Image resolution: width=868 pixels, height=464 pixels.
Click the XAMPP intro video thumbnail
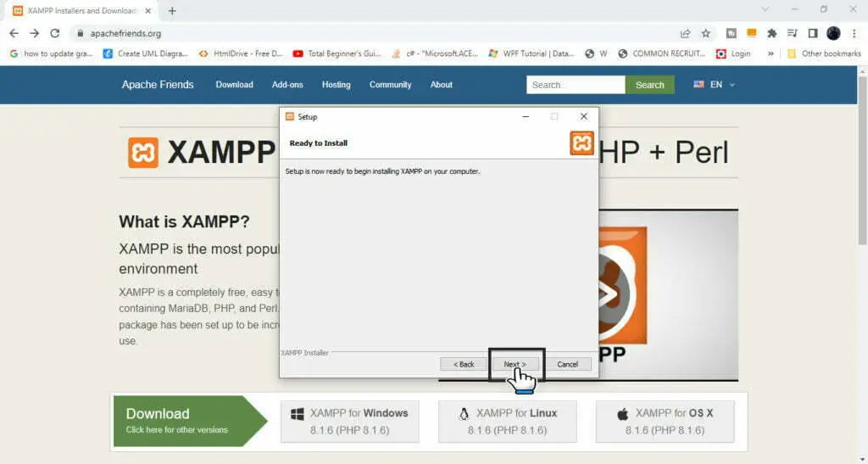pyautogui.click(x=669, y=294)
